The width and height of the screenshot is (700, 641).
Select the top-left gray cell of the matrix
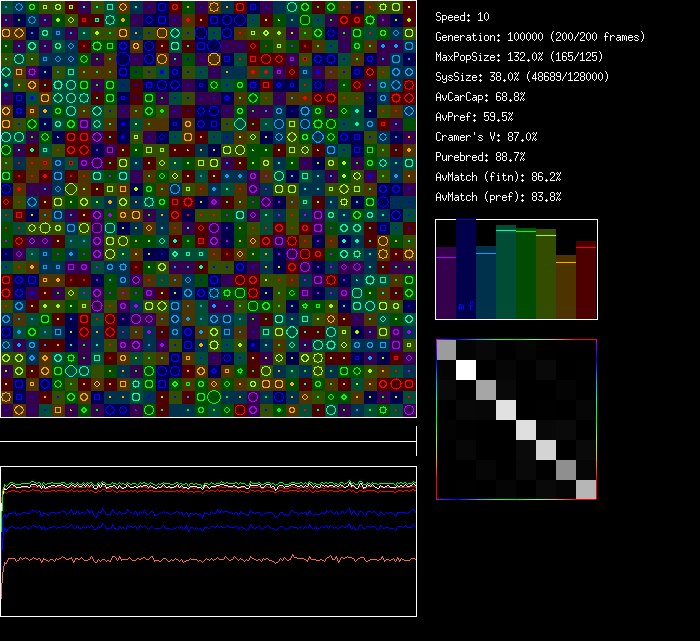tap(446, 350)
